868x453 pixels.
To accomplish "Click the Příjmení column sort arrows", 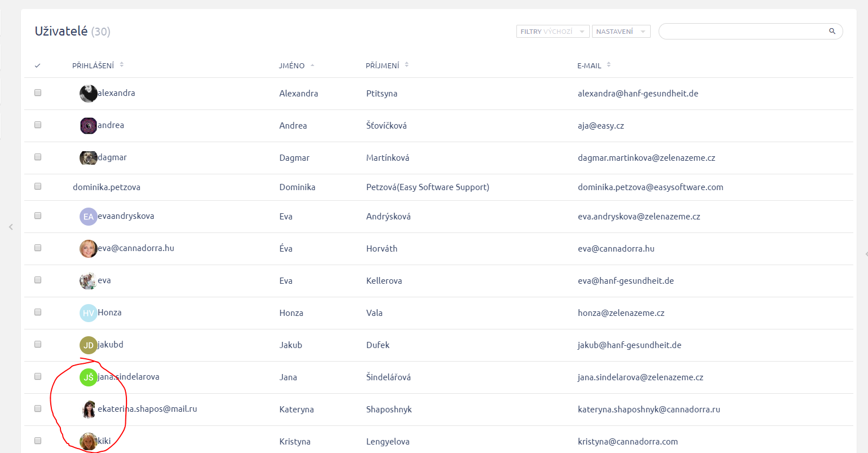I will click(406, 65).
